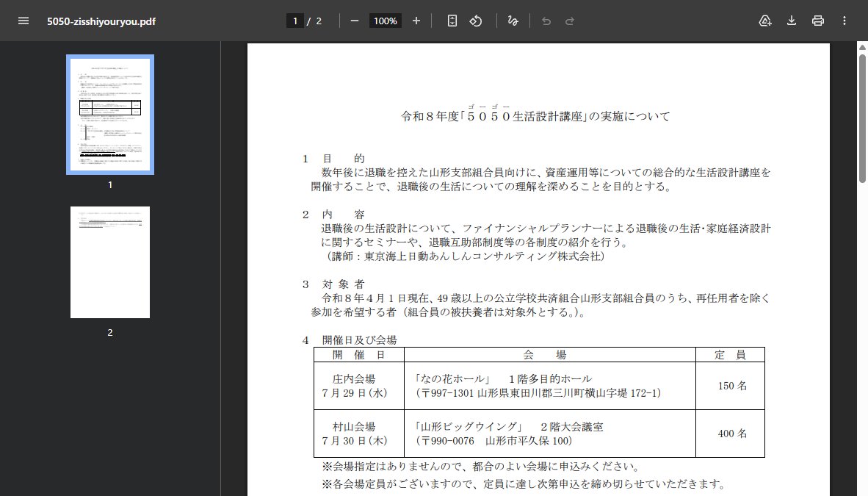The width and height of the screenshot is (868, 496).
Task: Click the scrollbar up arrow
Action: coord(862,47)
